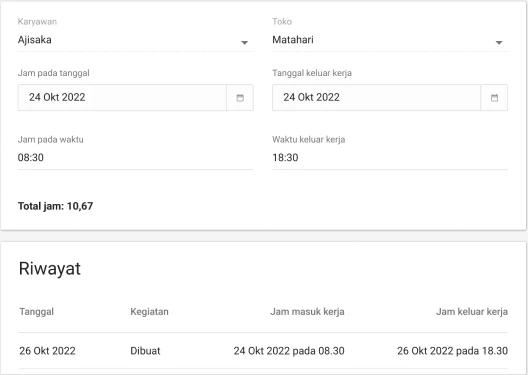Select the Matahari store field
The image size is (528, 375).
coord(390,40)
